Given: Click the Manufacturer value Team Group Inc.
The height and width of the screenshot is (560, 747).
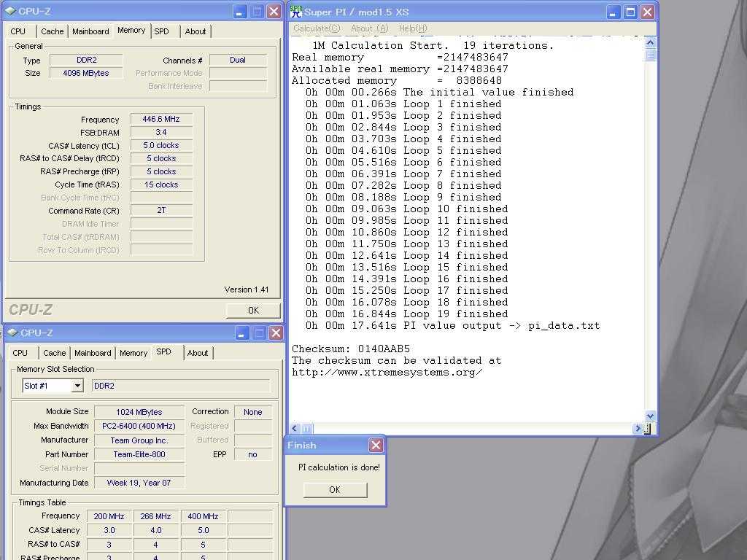Looking at the screenshot, I should [139, 440].
